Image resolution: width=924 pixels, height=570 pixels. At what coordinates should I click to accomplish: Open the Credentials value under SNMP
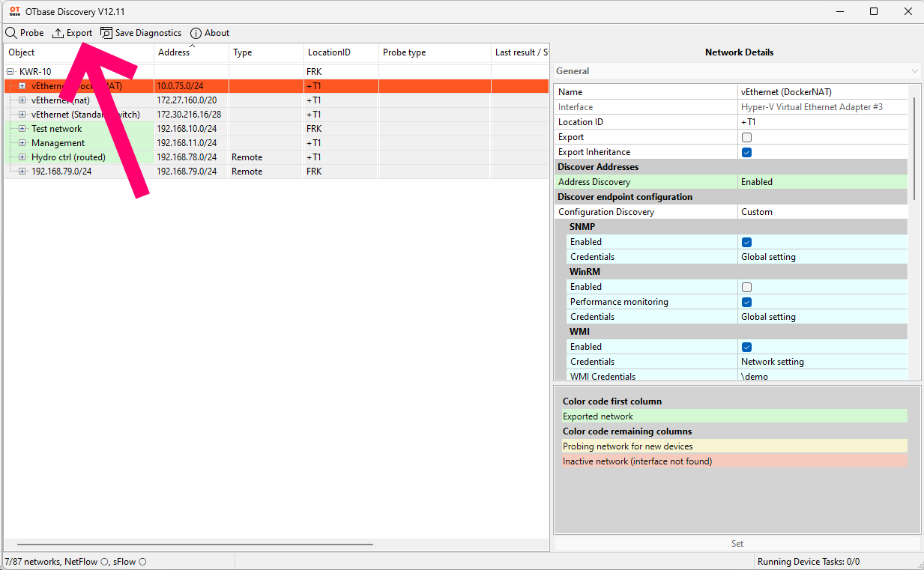click(823, 257)
